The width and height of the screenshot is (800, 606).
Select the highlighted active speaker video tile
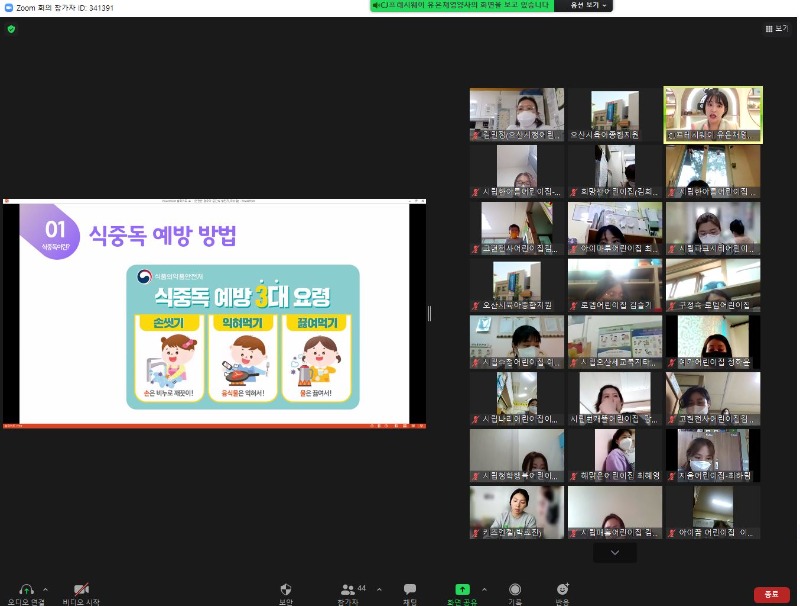[713, 114]
